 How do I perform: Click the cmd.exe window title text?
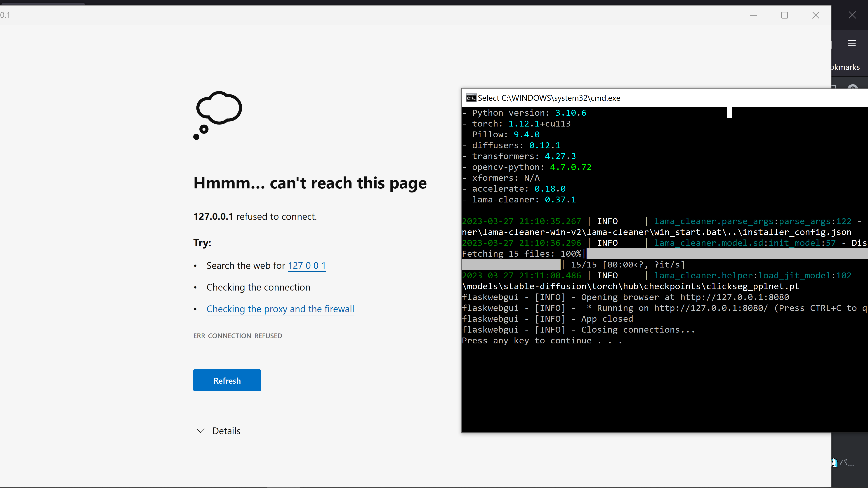549,98
